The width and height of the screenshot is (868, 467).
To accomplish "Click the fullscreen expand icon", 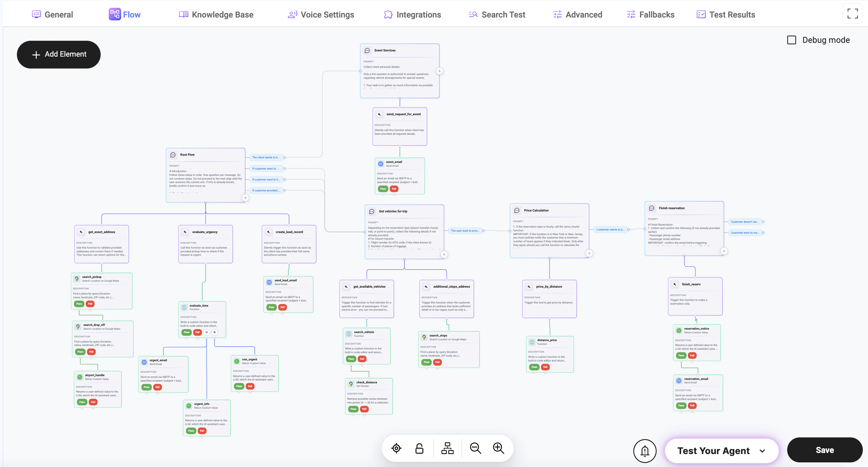I will (x=852, y=14).
